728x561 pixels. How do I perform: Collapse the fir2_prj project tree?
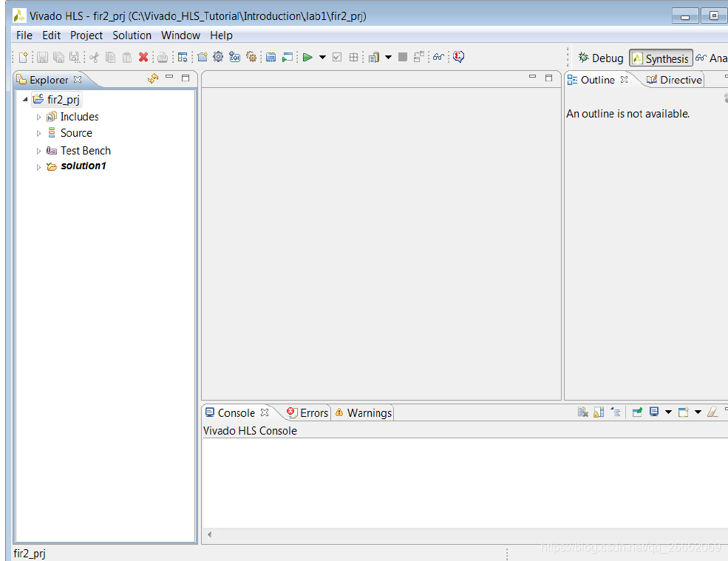pyautogui.click(x=25, y=99)
